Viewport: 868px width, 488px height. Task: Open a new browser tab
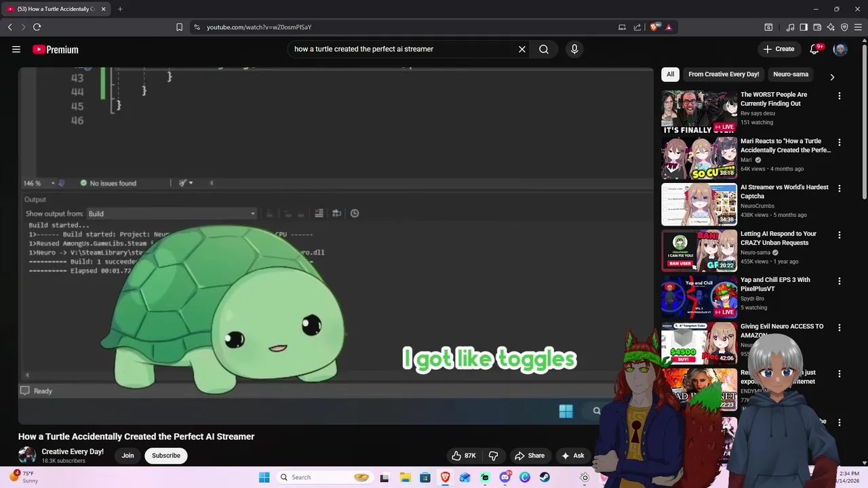(x=120, y=9)
